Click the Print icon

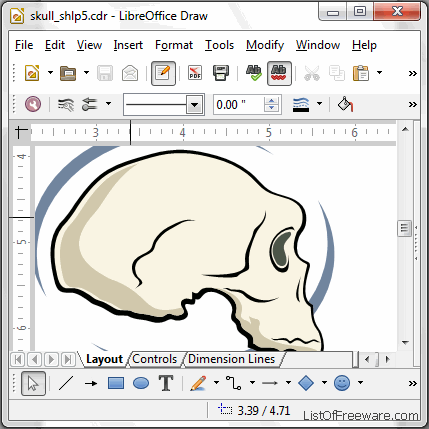pos(221,73)
